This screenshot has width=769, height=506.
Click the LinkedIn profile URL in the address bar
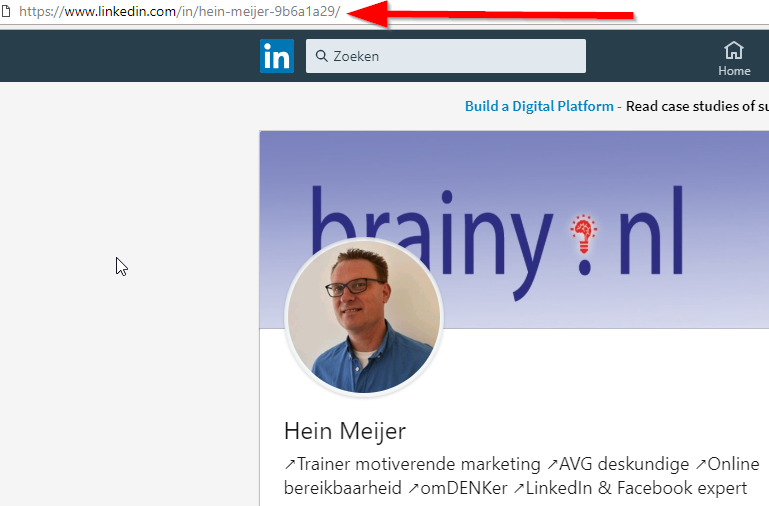(x=179, y=11)
